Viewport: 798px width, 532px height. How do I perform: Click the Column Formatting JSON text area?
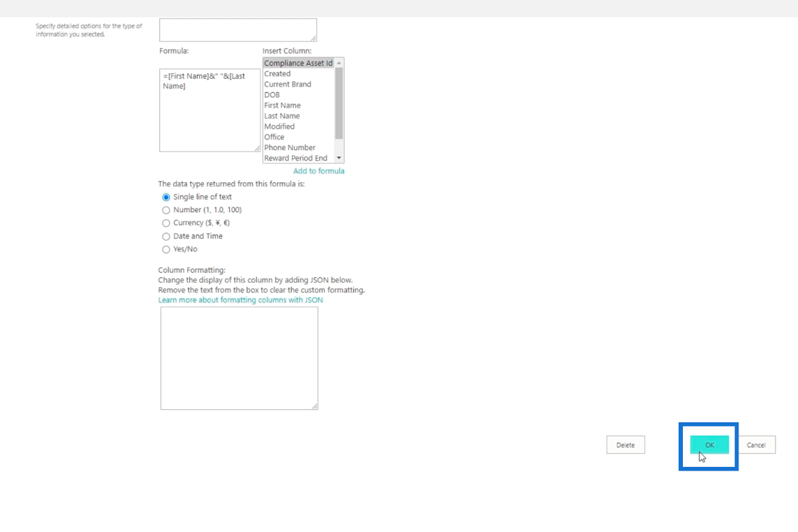[x=239, y=358]
